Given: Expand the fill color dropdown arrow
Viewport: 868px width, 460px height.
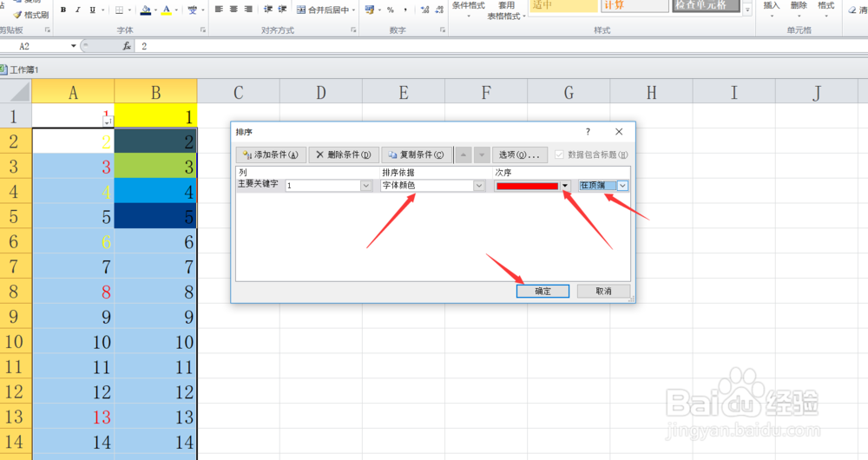Looking at the screenshot, I should pyautogui.click(x=155, y=10).
